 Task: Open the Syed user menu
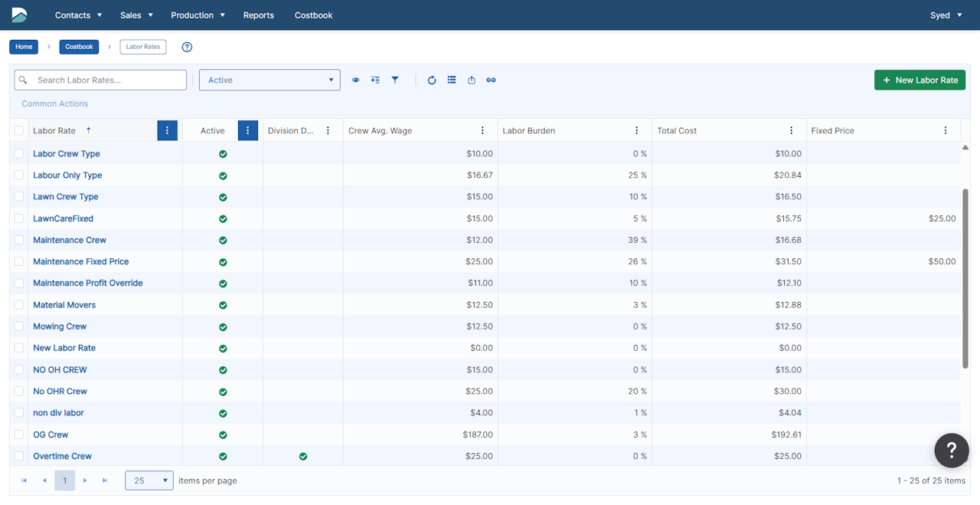[946, 15]
